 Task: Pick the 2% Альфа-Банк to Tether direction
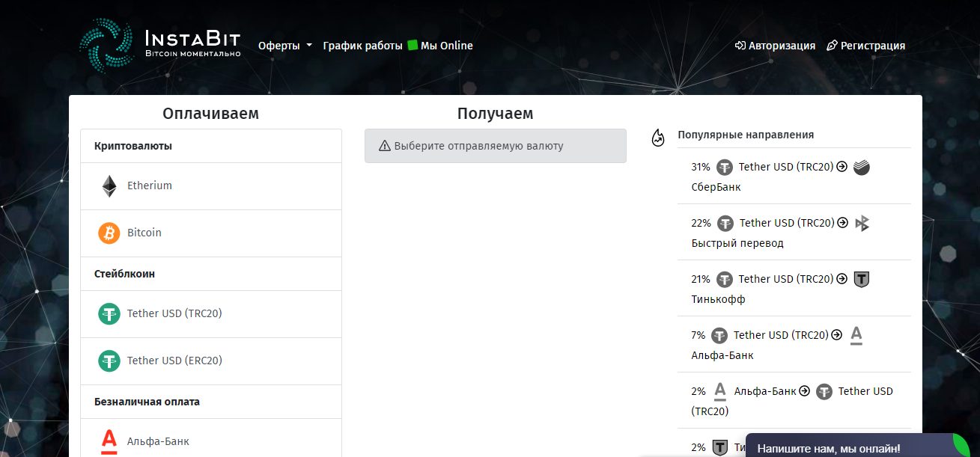click(x=794, y=401)
